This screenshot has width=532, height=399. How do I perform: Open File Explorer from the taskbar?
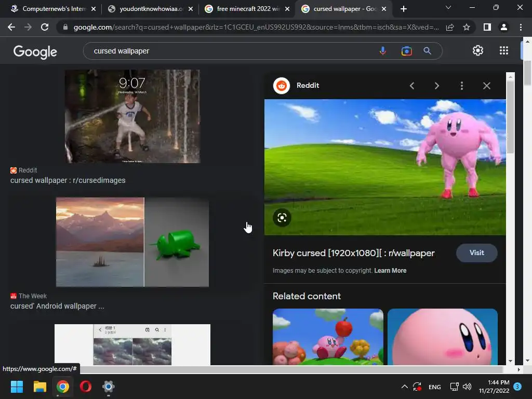tap(39, 387)
